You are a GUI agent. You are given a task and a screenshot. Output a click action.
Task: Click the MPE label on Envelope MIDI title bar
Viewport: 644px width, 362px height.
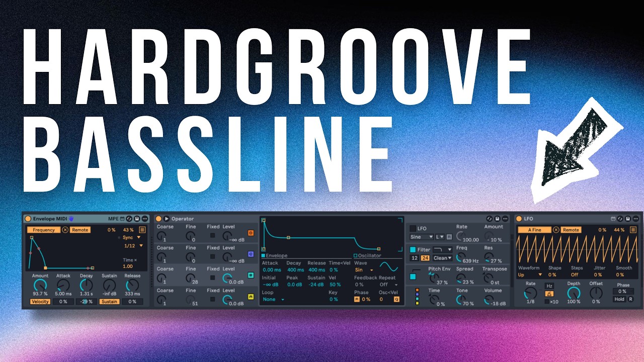(x=113, y=219)
